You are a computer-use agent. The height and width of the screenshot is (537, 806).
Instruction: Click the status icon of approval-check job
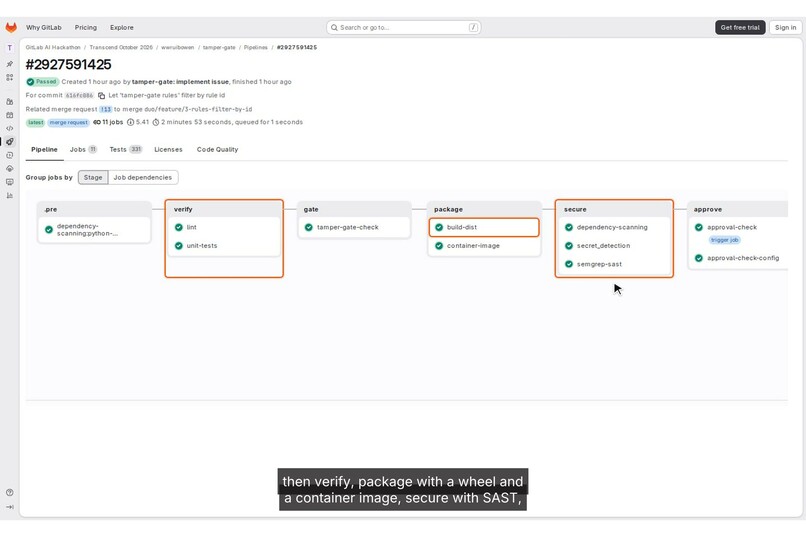(x=699, y=227)
